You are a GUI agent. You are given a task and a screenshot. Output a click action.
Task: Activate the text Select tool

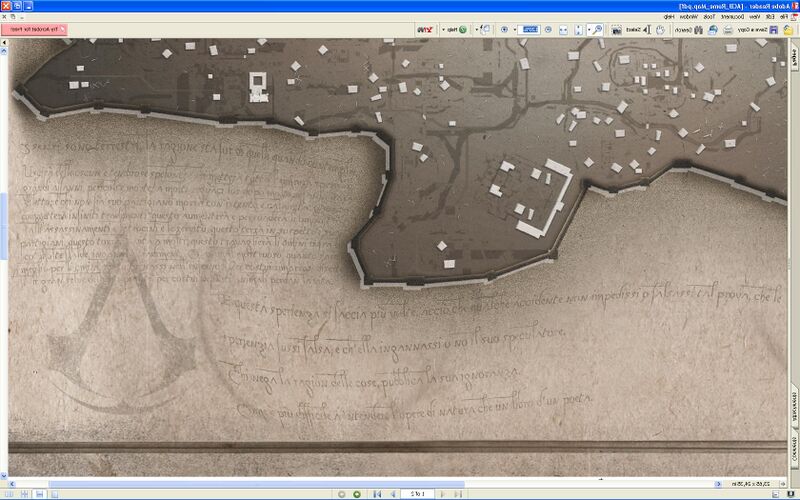pyautogui.click(x=638, y=30)
